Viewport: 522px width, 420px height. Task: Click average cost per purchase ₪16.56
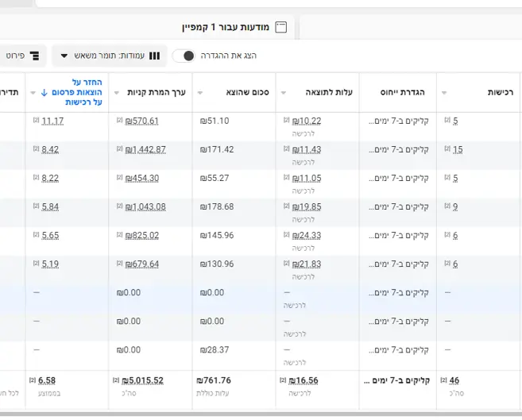point(303,380)
